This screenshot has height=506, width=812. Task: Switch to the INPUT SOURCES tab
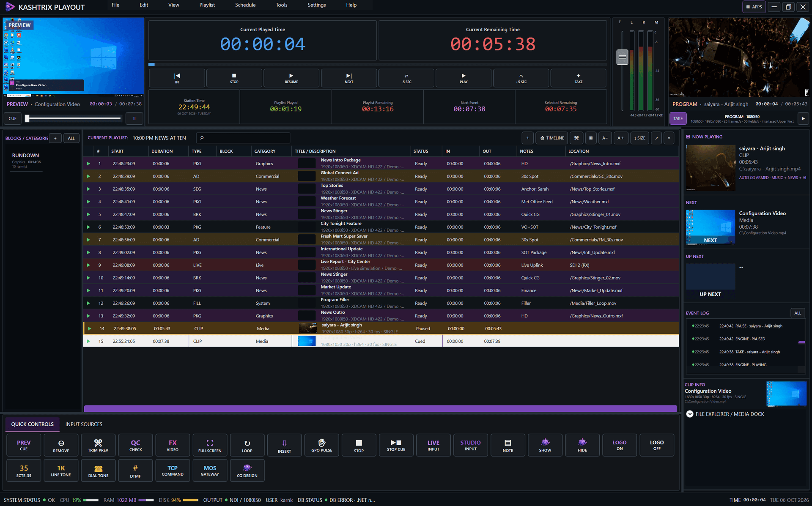coord(84,424)
